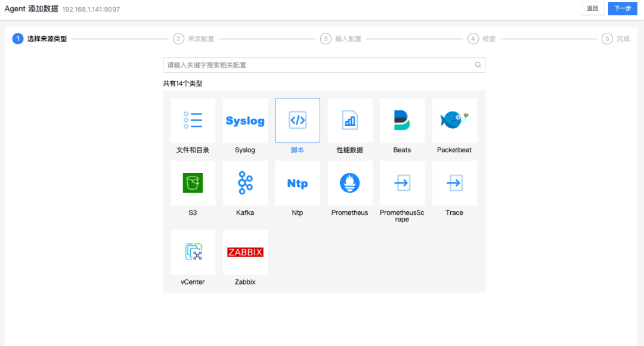Image resolution: width=644 pixels, height=346 pixels.
Task: Choose the Syslog source type icon
Action: (245, 121)
